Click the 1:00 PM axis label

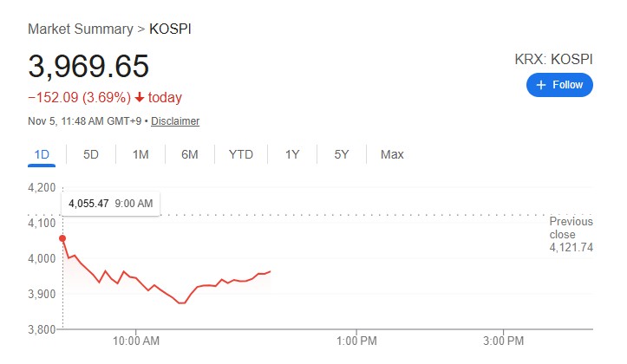(x=356, y=341)
